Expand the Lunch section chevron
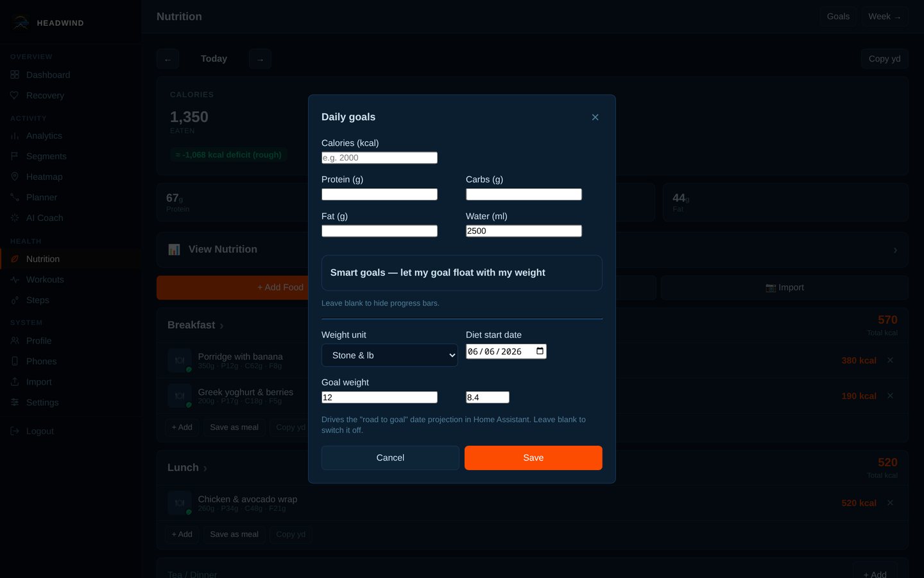The width and height of the screenshot is (924, 578). 205,468
